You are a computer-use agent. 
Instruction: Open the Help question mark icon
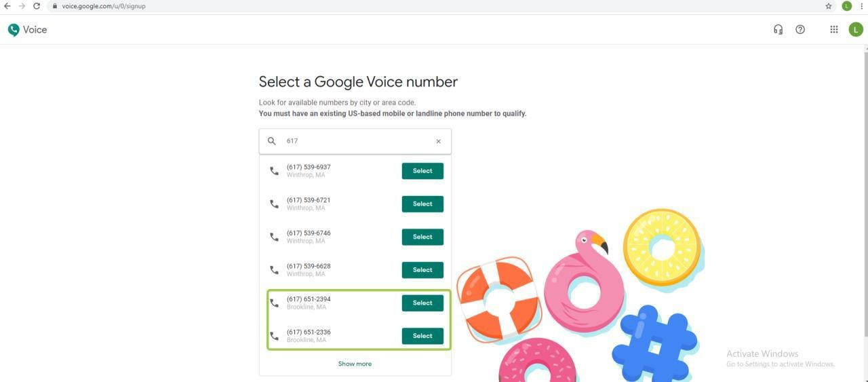click(800, 30)
